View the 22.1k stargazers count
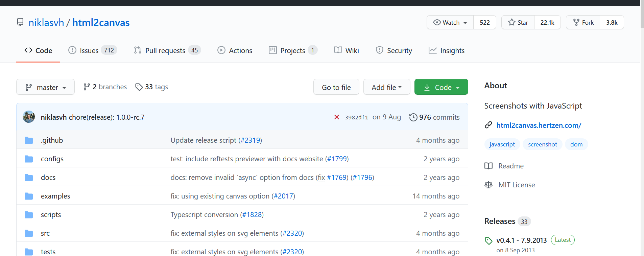This screenshot has height=256, width=644. [547, 22]
